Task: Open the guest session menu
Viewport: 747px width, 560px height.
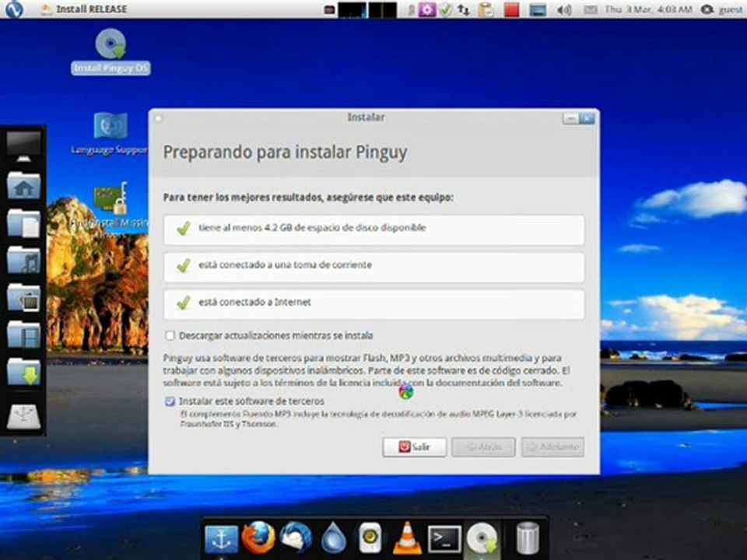Action: click(722, 9)
